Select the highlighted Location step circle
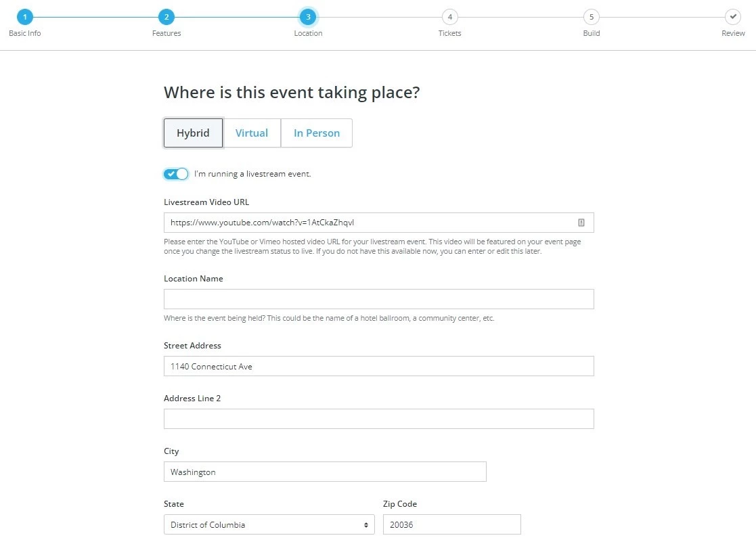This screenshot has width=756, height=544. (308, 16)
